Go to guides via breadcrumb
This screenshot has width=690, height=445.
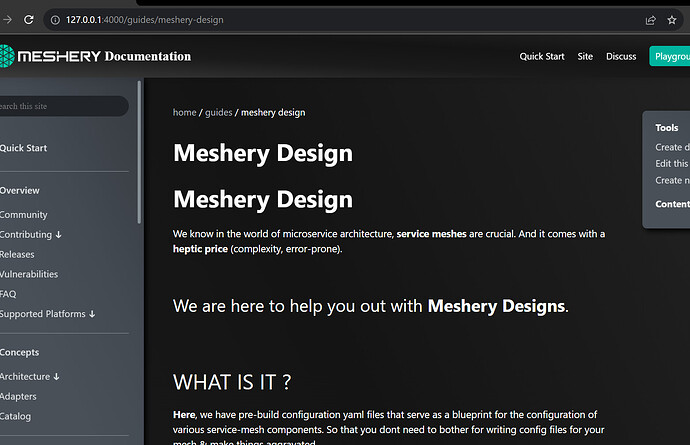[x=218, y=113]
